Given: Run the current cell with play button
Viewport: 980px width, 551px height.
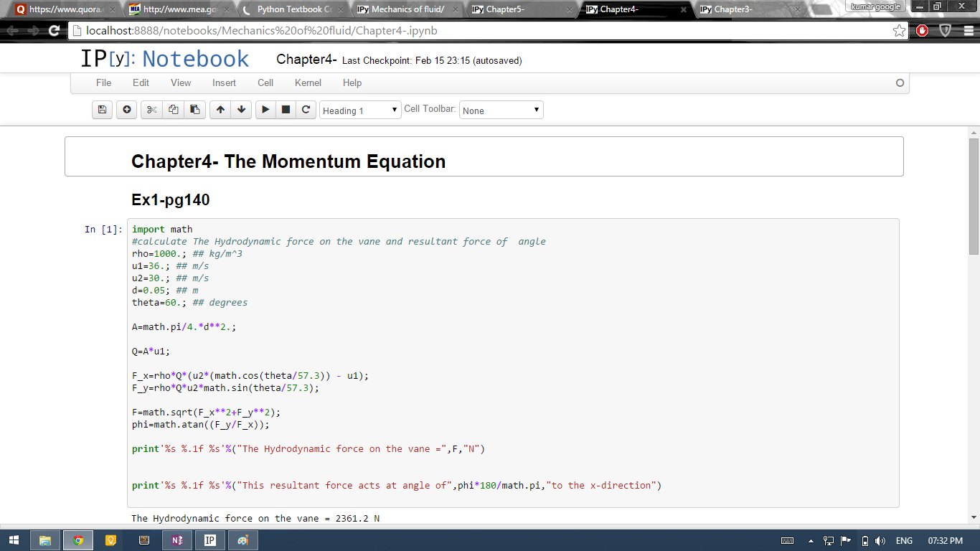Looking at the screenshot, I should click(265, 110).
